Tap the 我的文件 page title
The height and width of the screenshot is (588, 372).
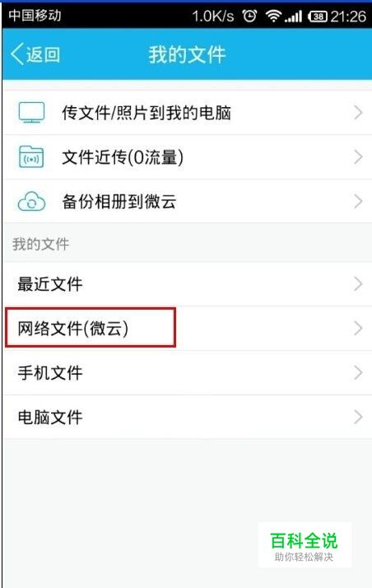[187, 54]
